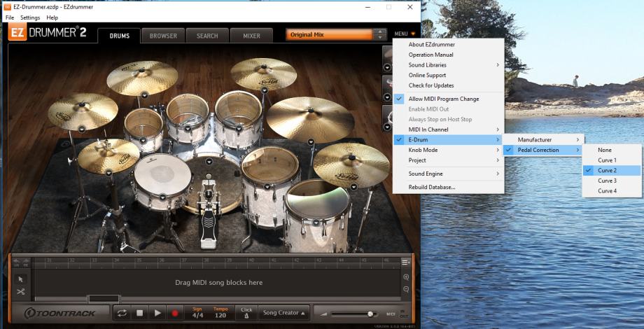Open the snare drum dropdown arrow
This screenshot has height=329, width=644.
[x=162, y=197]
